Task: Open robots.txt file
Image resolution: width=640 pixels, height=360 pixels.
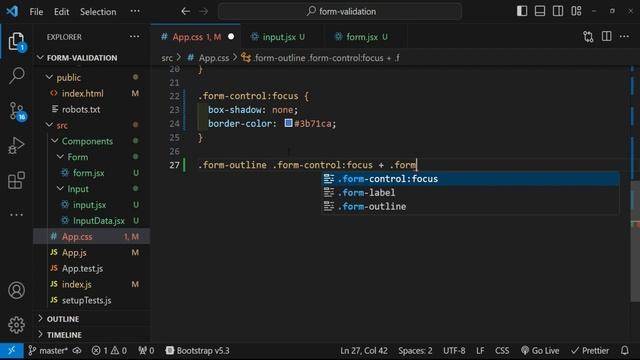Action: coord(81,109)
